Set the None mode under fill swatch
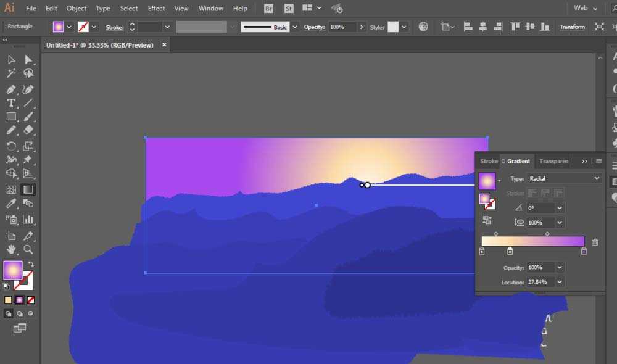This screenshot has width=617, height=364. [x=31, y=300]
